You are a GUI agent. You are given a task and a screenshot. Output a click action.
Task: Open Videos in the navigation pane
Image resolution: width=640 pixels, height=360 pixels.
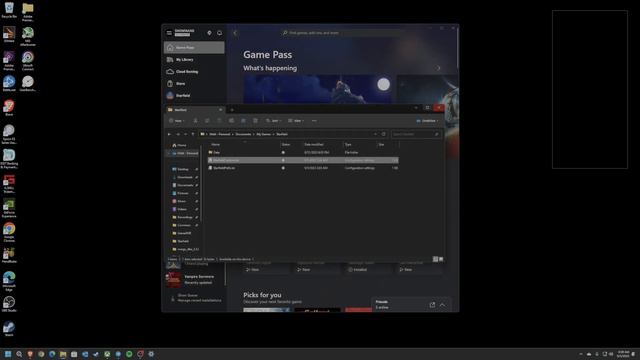pos(182,209)
